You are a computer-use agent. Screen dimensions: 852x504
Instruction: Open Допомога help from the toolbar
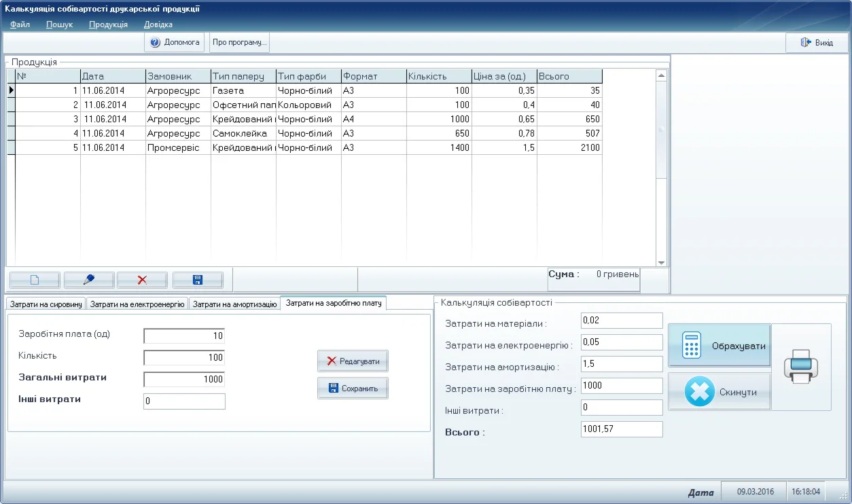click(x=175, y=42)
